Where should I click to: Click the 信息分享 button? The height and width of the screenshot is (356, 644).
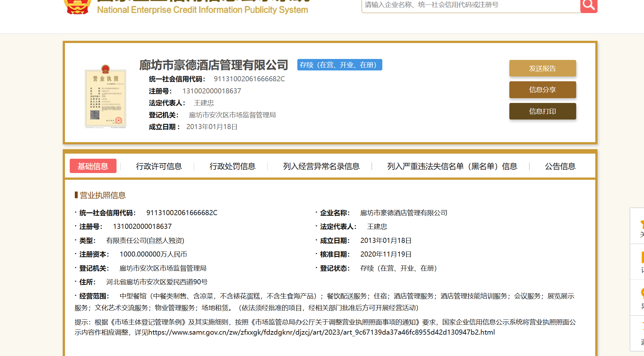(x=542, y=90)
